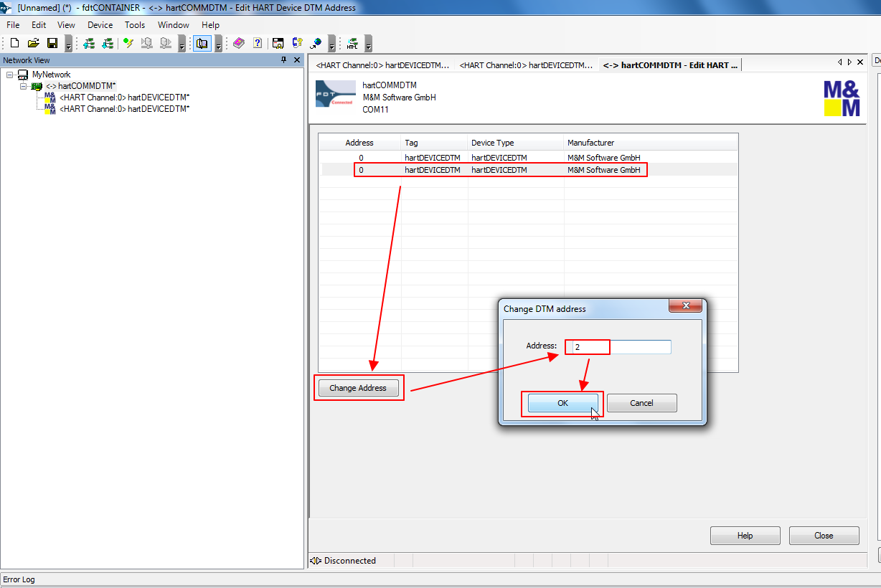The height and width of the screenshot is (588, 881).
Task: Click the COM11 port label
Action: (x=375, y=110)
